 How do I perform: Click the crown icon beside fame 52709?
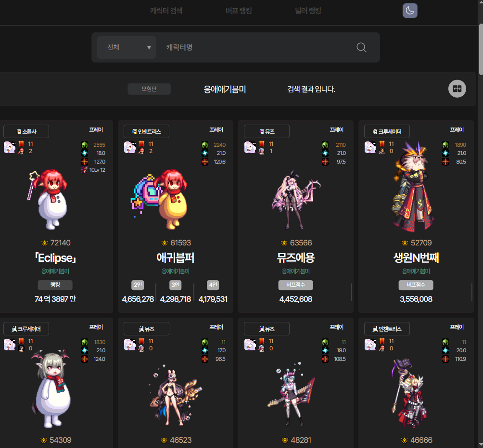tap(405, 243)
